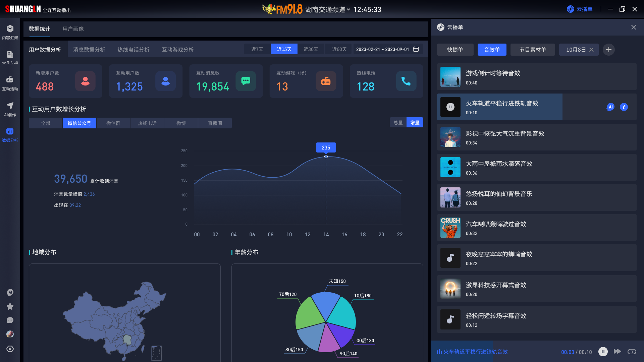Click the star favorites icon in sidebar
Image resolution: width=644 pixels, height=362 pixels.
(10, 306)
